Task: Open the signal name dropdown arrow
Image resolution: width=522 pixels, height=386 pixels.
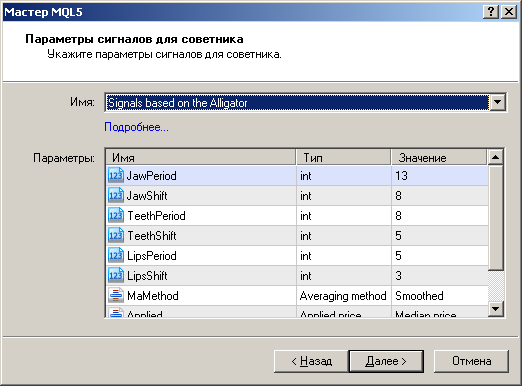Action: 497,102
